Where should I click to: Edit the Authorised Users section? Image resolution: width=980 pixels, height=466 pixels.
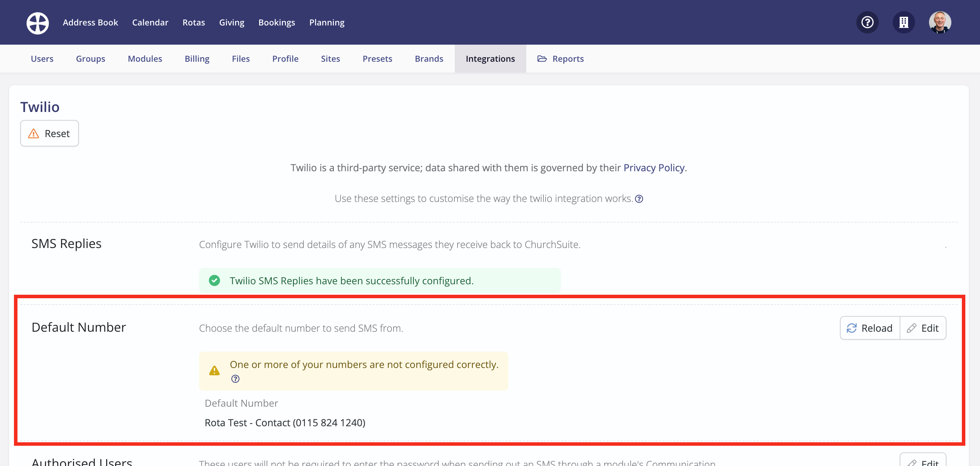click(x=923, y=461)
